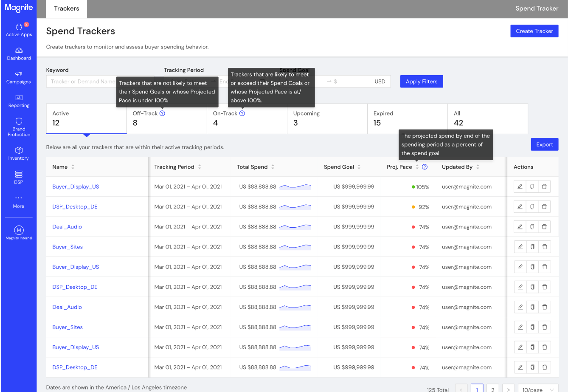The height and width of the screenshot is (392, 568).
Task: Click the spend sparkline in the 92% row
Action: coord(295,207)
